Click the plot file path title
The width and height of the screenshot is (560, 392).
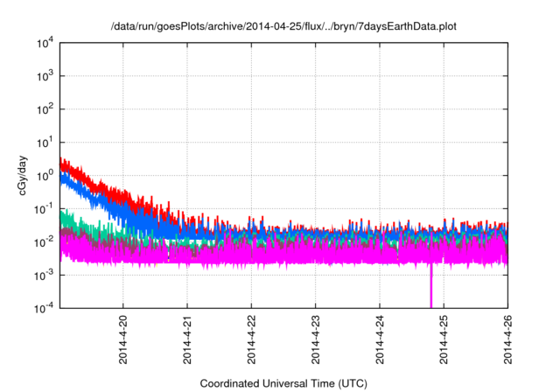[x=283, y=26]
